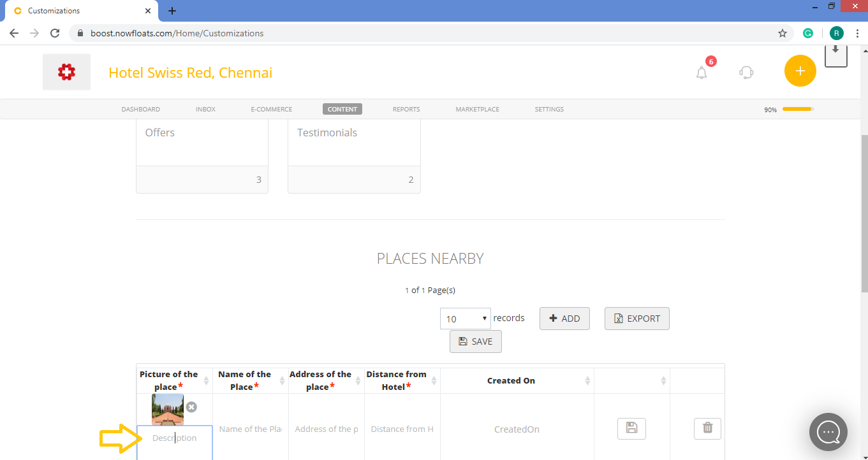Click the red gear logo icon
868x460 pixels.
66,71
